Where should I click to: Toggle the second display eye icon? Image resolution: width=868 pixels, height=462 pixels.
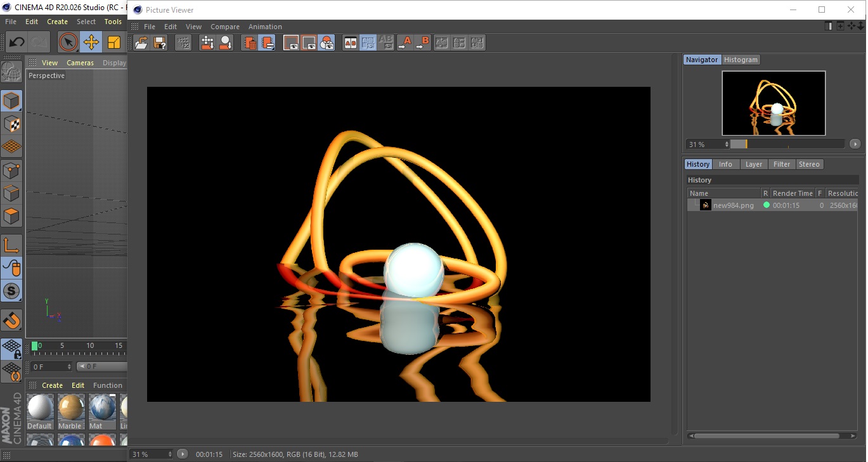click(309, 42)
